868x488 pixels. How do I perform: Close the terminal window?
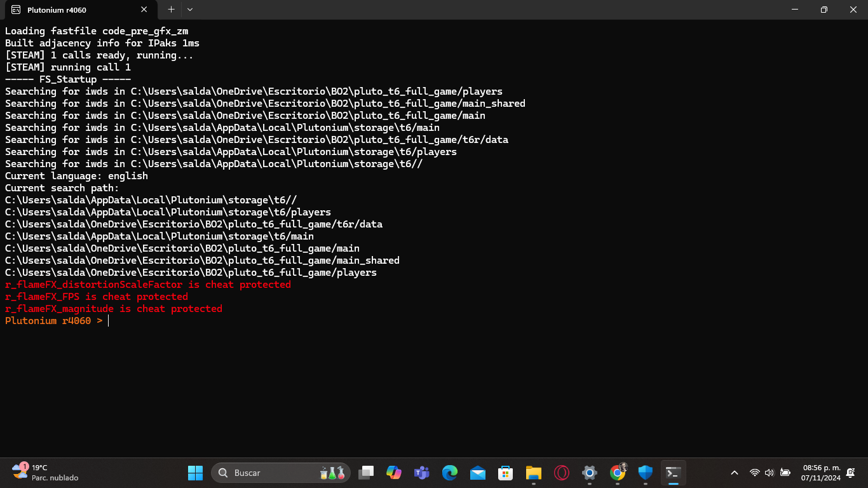853,10
